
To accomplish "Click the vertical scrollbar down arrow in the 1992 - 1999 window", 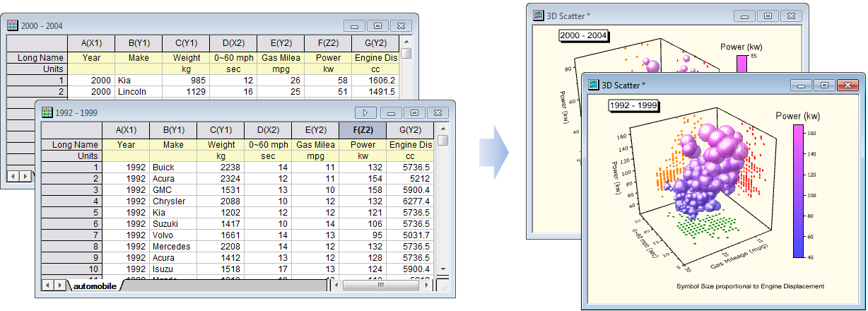I will pyautogui.click(x=443, y=269).
